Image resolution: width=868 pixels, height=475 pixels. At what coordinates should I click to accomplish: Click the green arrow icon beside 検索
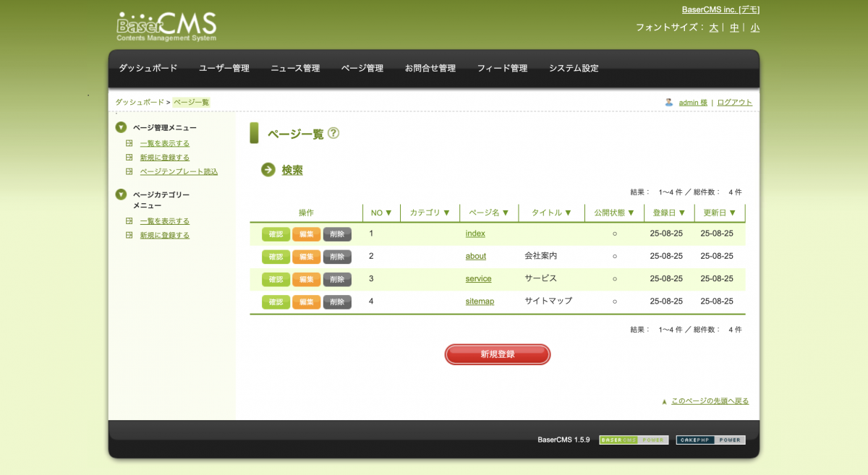[x=268, y=170]
